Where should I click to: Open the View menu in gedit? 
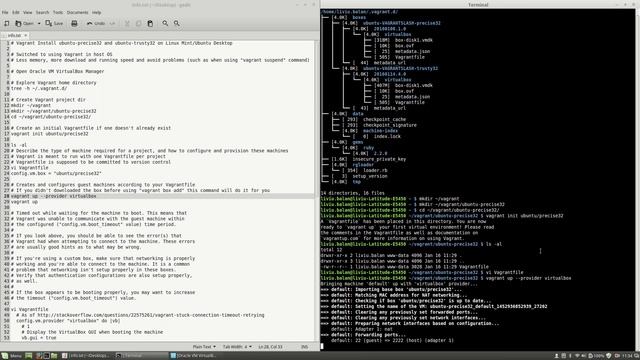27,12
